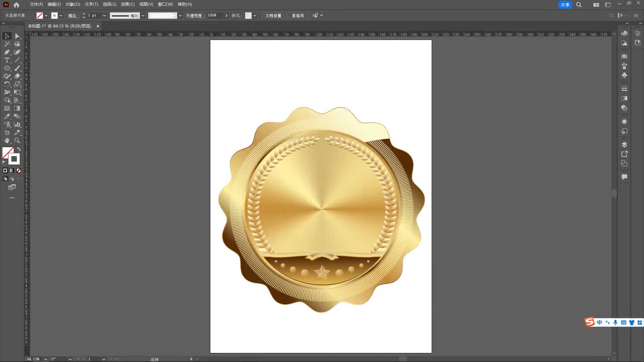
Task: Select the Magic Wand tool
Action: pyautogui.click(x=7, y=44)
